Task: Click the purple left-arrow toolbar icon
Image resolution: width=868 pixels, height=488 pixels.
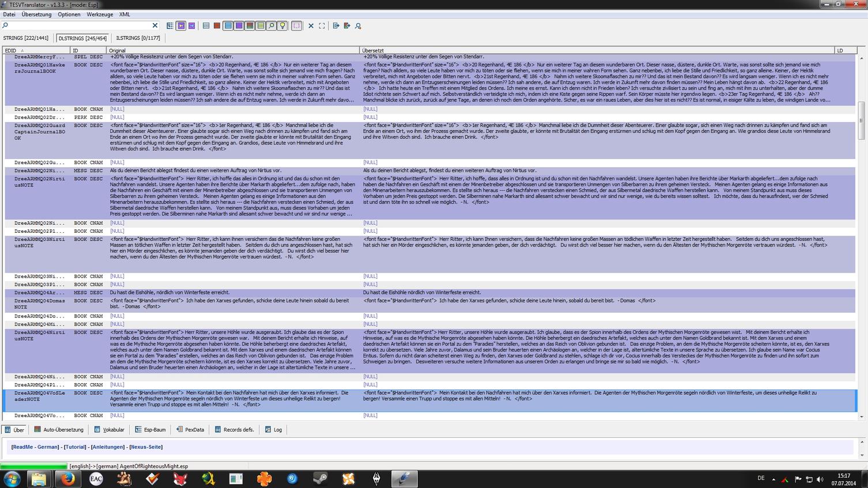Action: point(181,26)
